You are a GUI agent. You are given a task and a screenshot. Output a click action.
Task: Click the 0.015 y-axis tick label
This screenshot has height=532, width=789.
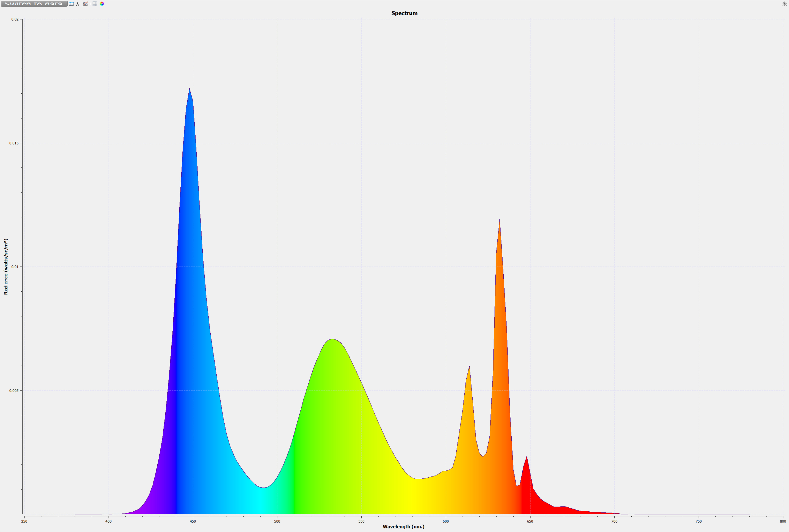point(14,143)
